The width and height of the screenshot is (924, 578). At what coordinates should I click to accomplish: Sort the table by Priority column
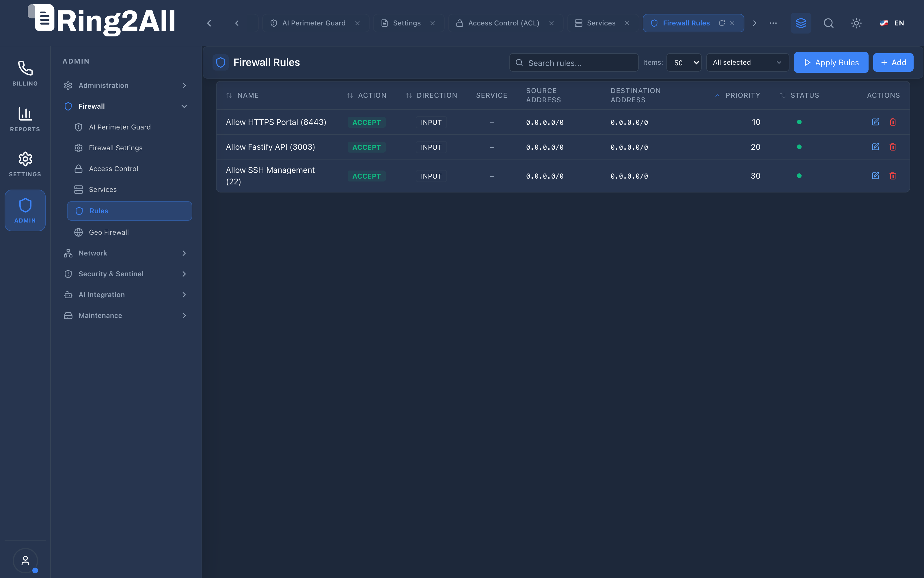737,95
